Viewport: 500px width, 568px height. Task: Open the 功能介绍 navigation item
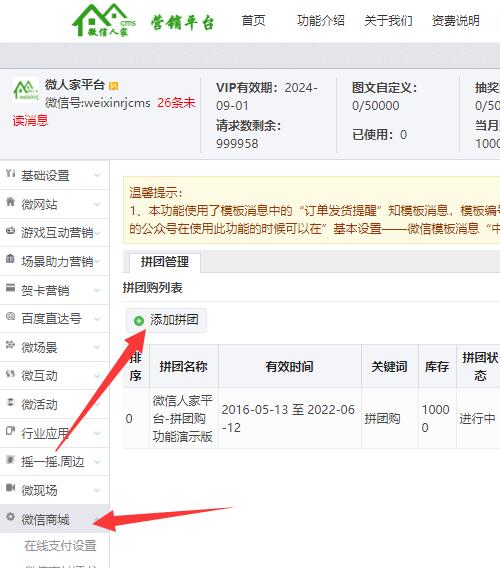321,20
